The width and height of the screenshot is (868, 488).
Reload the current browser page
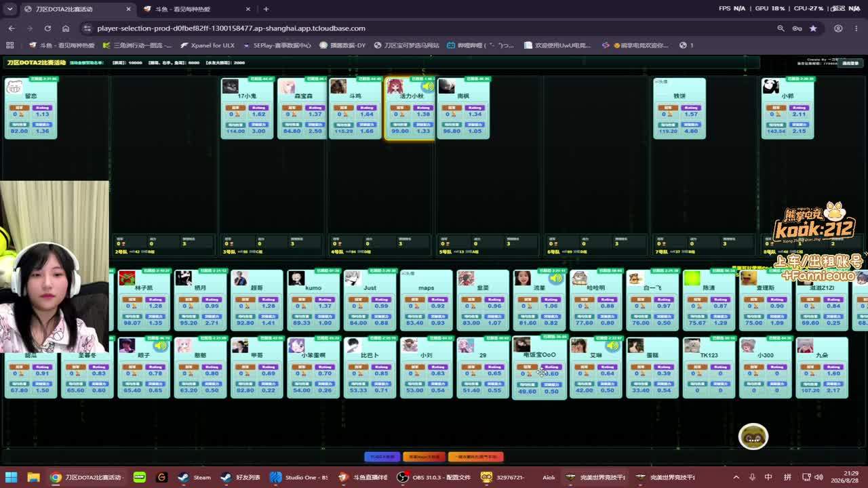[47, 28]
